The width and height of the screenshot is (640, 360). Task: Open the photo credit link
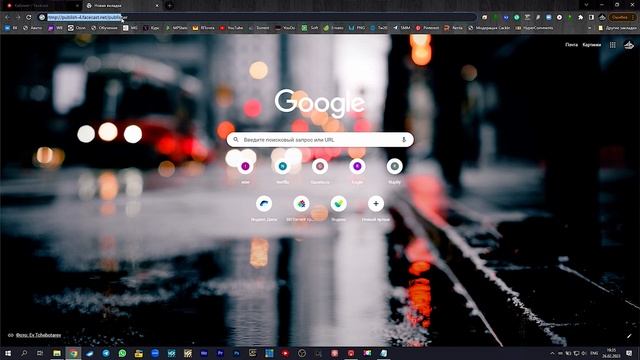(x=38, y=335)
